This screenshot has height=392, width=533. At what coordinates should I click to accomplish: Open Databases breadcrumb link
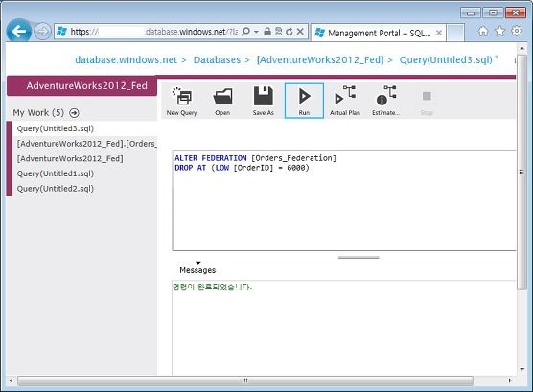[217, 59]
